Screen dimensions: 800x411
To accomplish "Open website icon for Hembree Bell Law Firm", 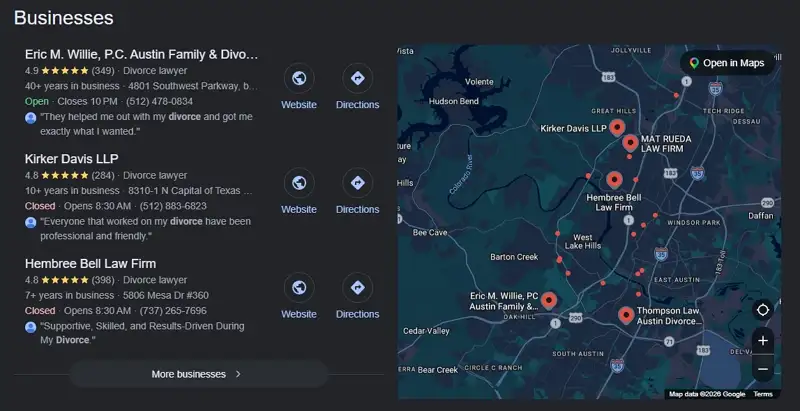I will [x=299, y=288].
